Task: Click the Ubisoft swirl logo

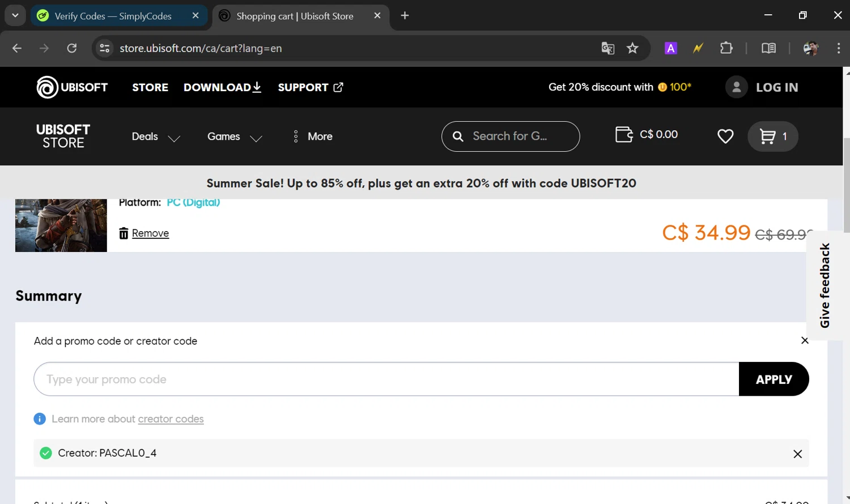Action: (48, 87)
